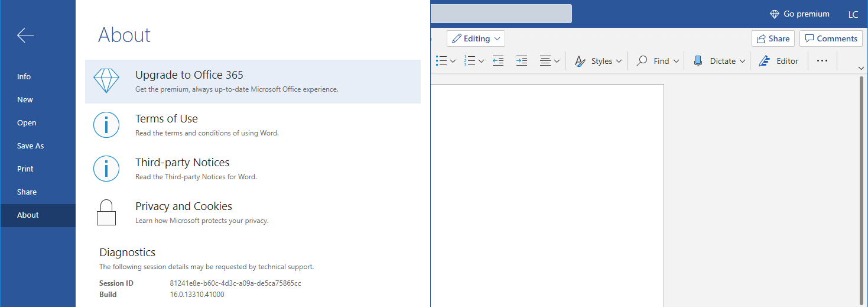Click the Share button near Comments
The height and width of the screenshot is (307, 868).
click(x=773, y=38)
